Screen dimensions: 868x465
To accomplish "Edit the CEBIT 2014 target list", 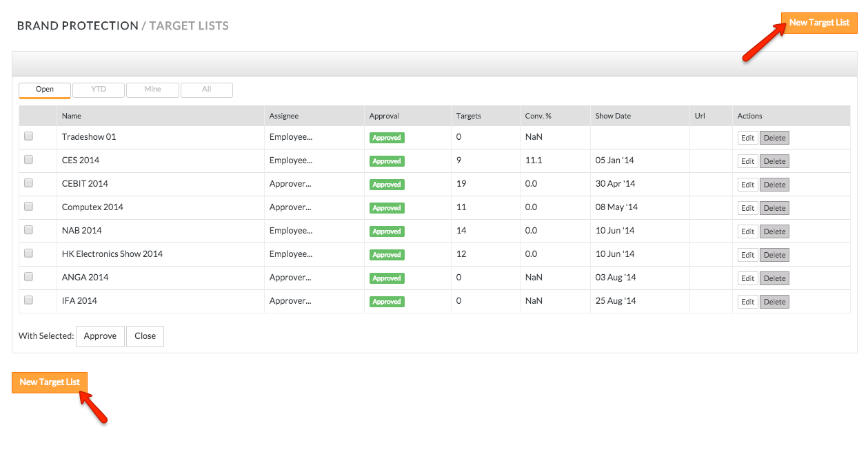I will coord(747,185).
